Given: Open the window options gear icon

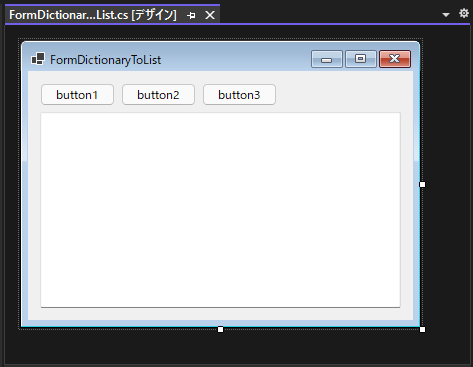Looking at the screenshot, I should [464, 13].
